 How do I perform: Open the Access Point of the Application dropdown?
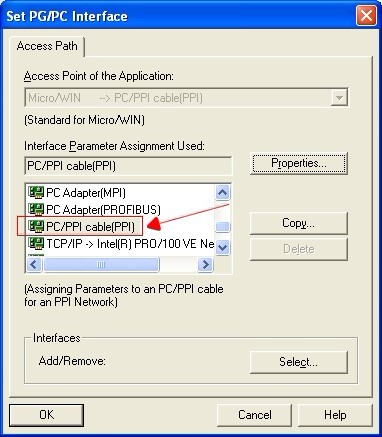coord(339,98)
